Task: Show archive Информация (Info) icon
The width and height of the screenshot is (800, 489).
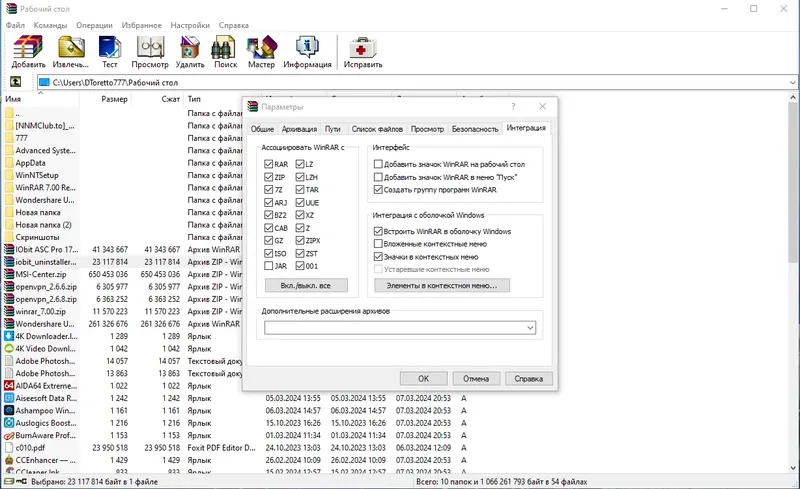Action: (307, 52)
